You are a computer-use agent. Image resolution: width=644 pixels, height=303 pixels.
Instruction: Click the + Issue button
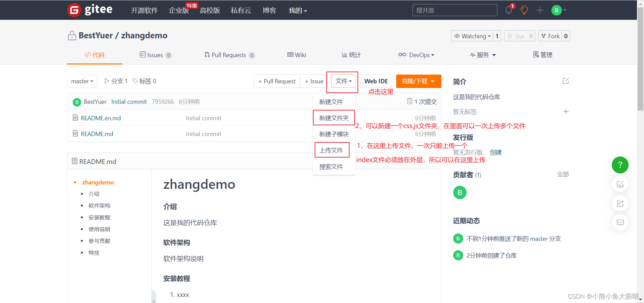click(x=314, y=81)
